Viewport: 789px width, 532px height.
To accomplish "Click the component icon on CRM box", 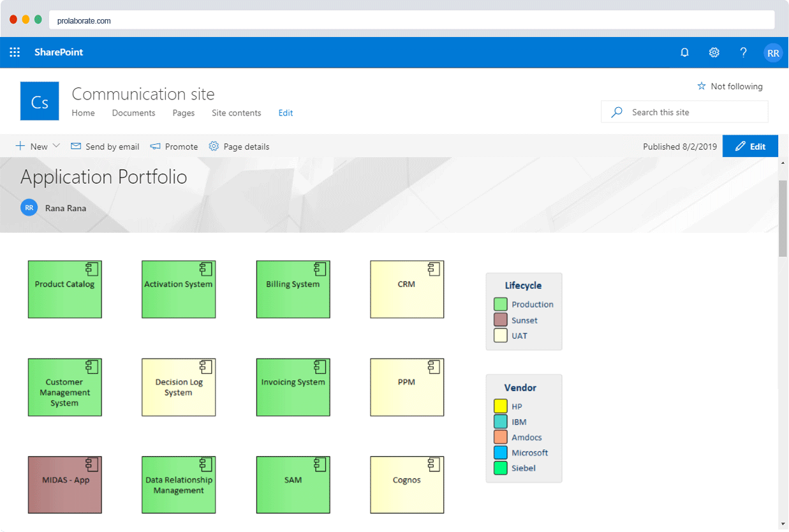I will [x=434, y=269].
